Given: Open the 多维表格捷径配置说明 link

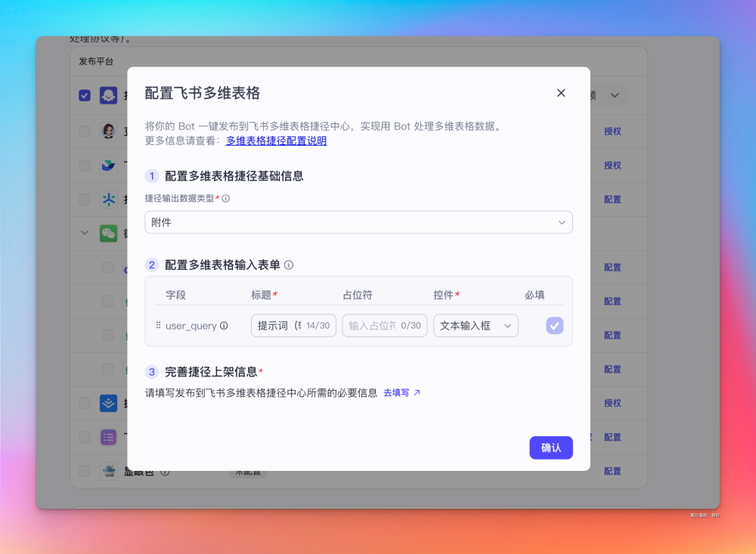Looking at the screenshot, I should tap(276, 141).
